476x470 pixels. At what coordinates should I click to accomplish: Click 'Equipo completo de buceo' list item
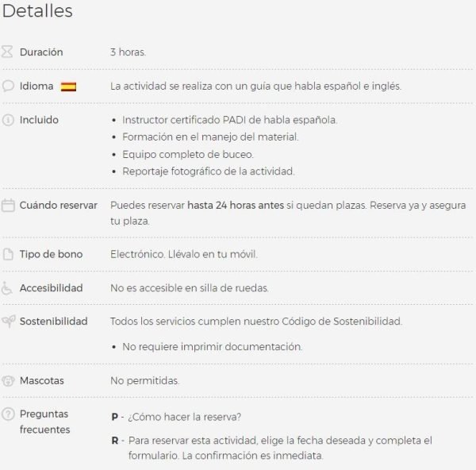click(187, 154)
